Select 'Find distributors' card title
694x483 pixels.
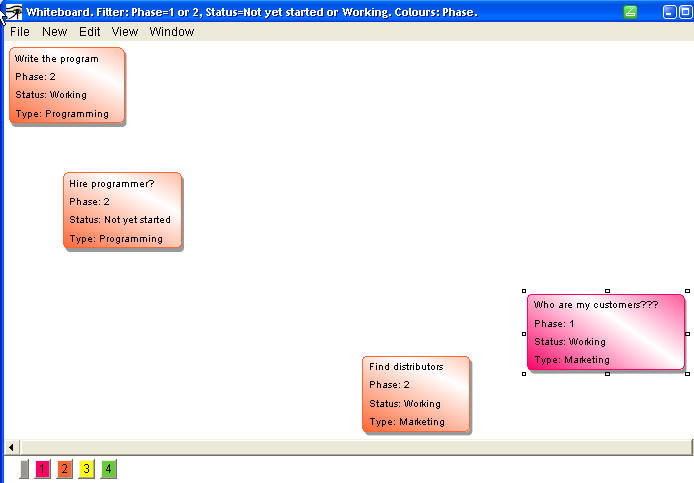coord(406,367)
